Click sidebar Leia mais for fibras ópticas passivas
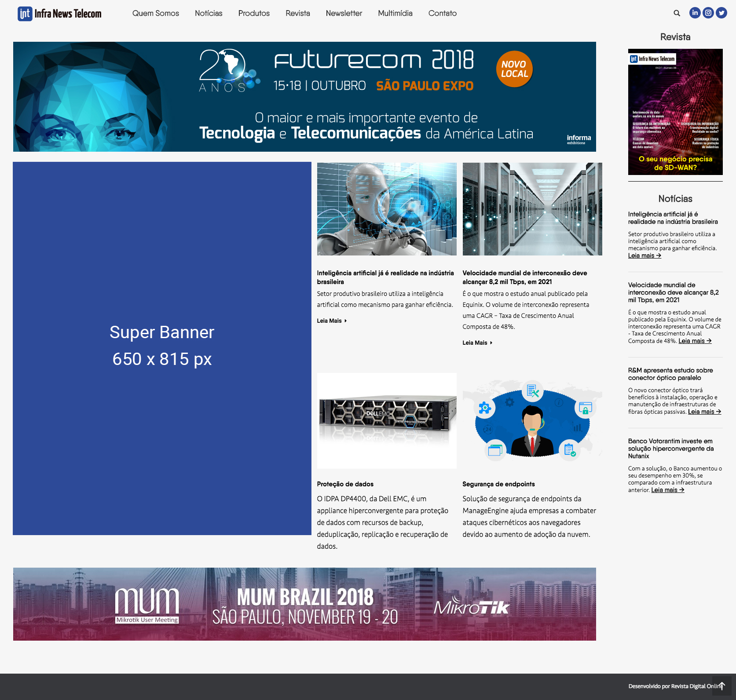The width and height of the screenshot is (736, 700). (704, 412)
